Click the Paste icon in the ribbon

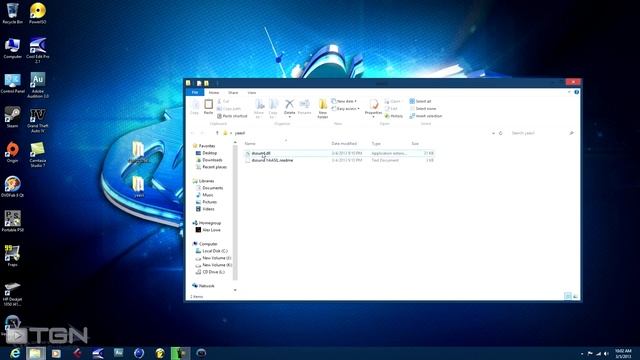pos(208,107)
